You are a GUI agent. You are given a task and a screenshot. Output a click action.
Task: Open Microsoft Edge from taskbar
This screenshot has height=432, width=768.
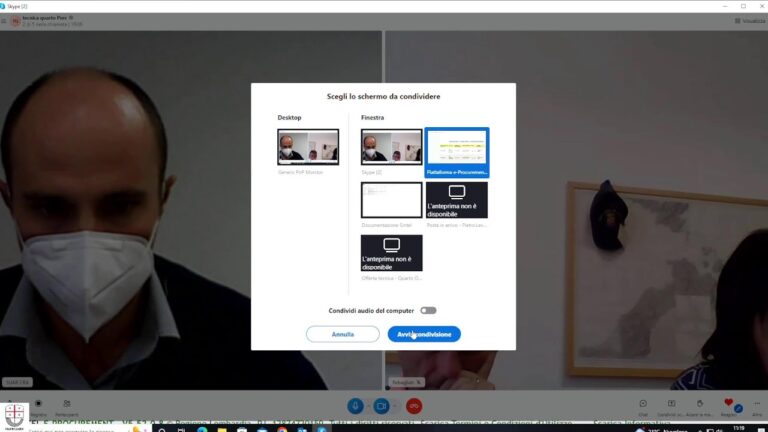coord(202,430)
